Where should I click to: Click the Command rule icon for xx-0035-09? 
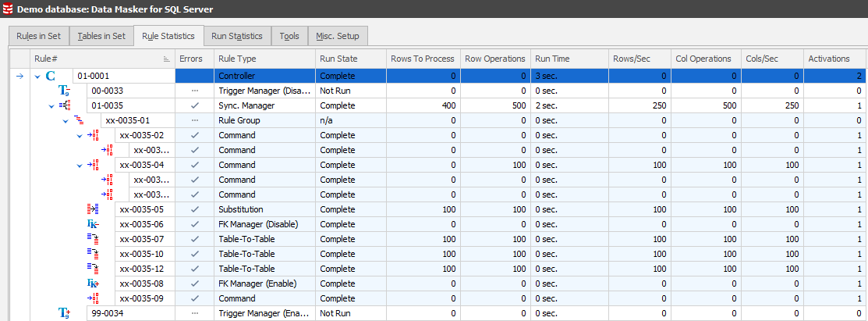[x=93, y=298]
